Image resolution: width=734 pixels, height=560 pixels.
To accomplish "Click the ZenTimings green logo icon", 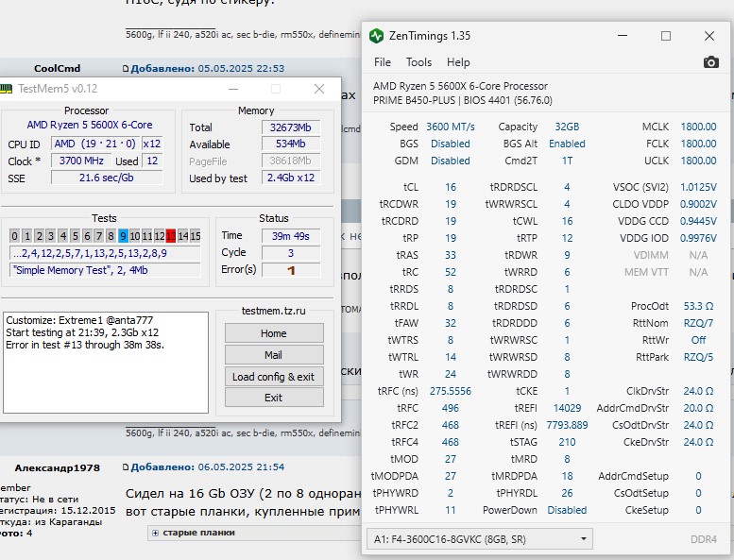I will click(376, 36).
